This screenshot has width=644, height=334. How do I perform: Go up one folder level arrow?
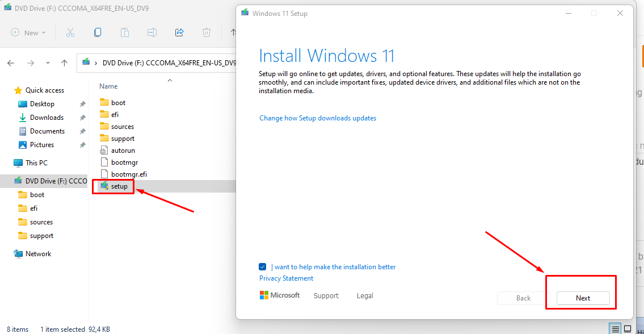pyautogui.click(x=64, y=63)
